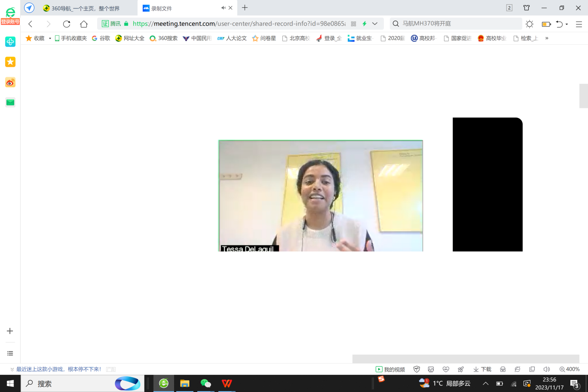
Task: Toggle the tab audio mute icon
Action: coord(223,8)
